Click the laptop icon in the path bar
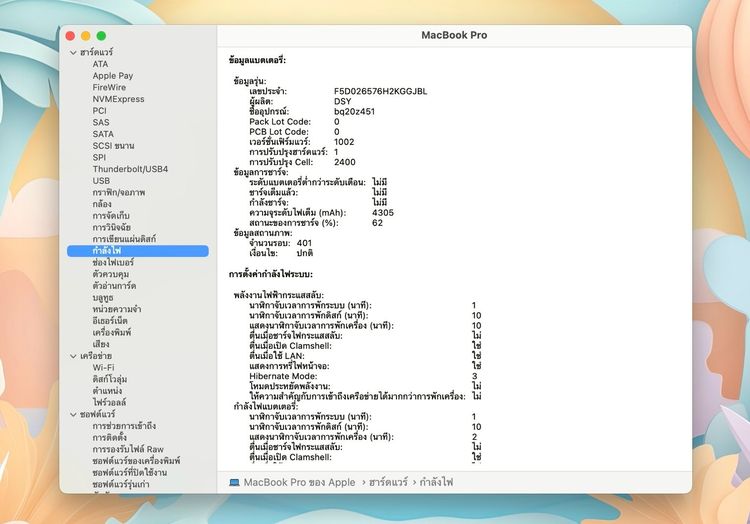 [234, 482]
